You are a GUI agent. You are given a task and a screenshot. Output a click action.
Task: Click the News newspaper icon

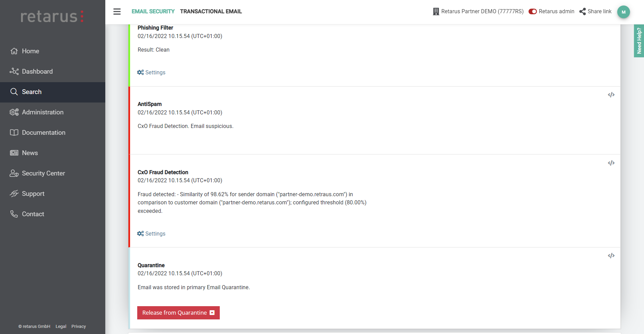[14, 153]
